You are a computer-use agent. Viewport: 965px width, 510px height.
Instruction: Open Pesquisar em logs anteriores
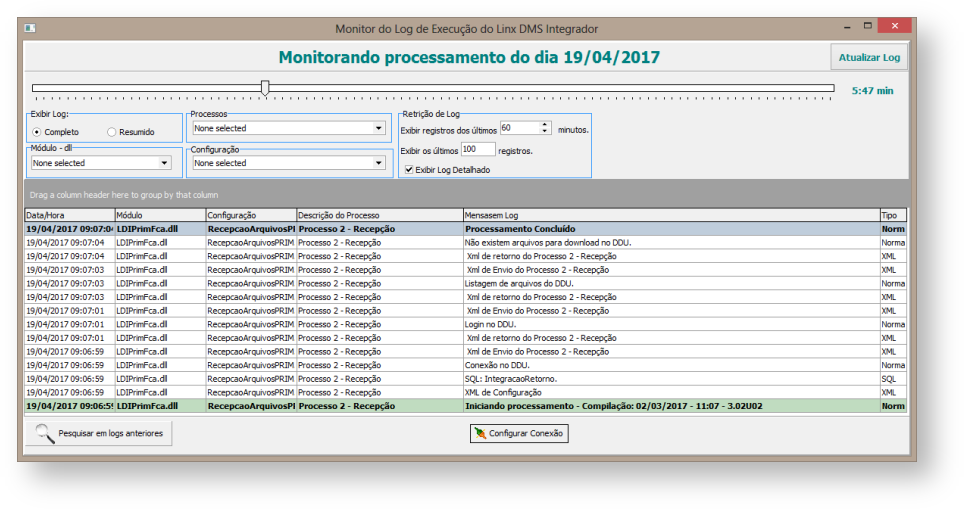coord(98,433)
